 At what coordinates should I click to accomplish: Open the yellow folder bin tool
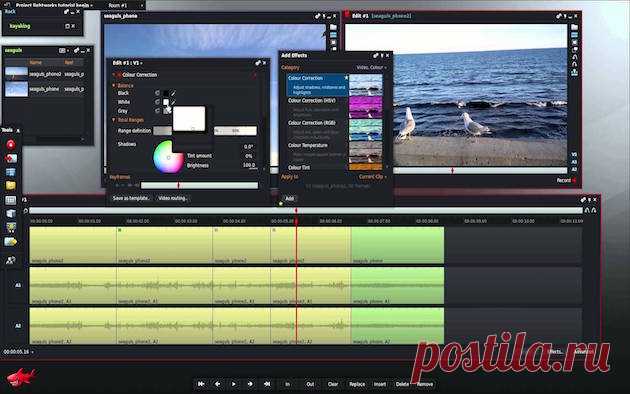(11, 186)
